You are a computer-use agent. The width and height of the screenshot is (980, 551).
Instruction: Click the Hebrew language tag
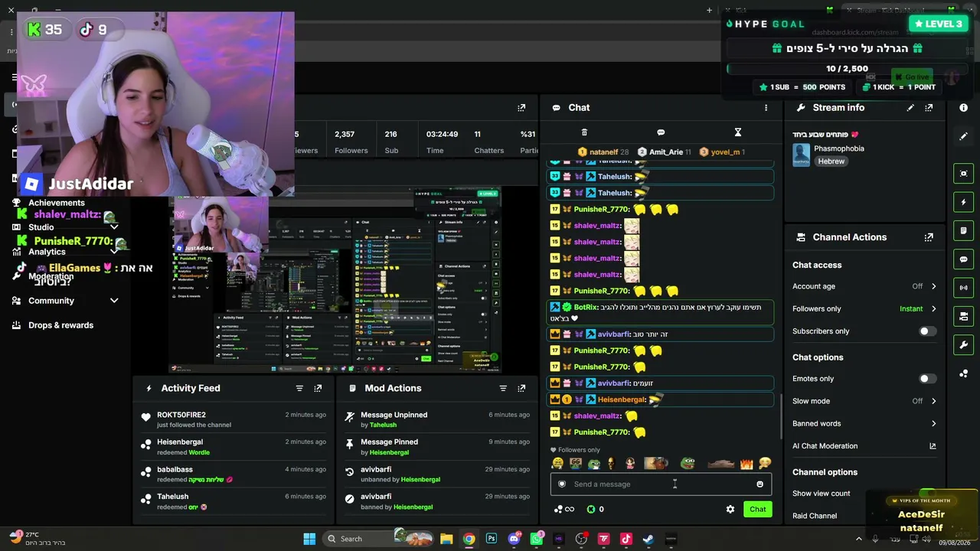click(x=831, y=161)
